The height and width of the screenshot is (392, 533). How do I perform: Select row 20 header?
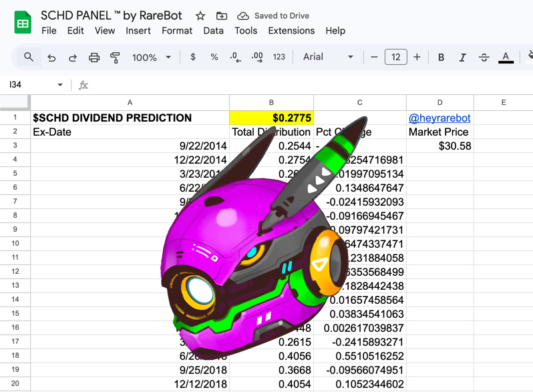(15, 383)
